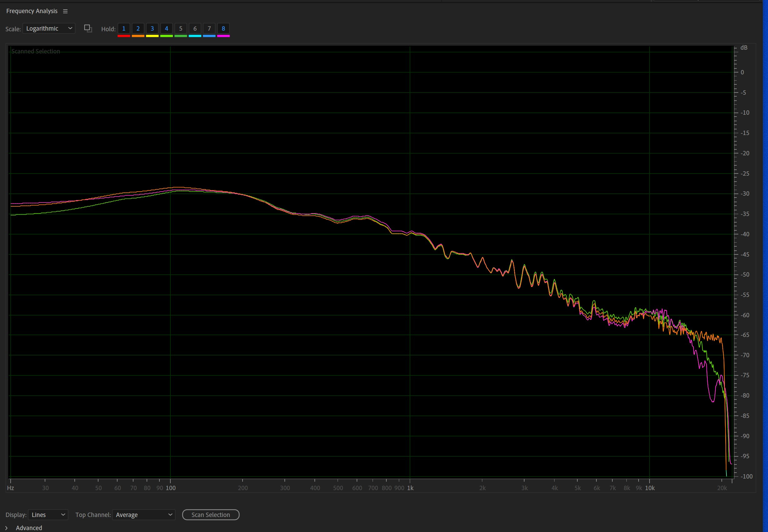Toggle Hold button 8
This screenshot has width=768, height=532.
pos(223,28)
